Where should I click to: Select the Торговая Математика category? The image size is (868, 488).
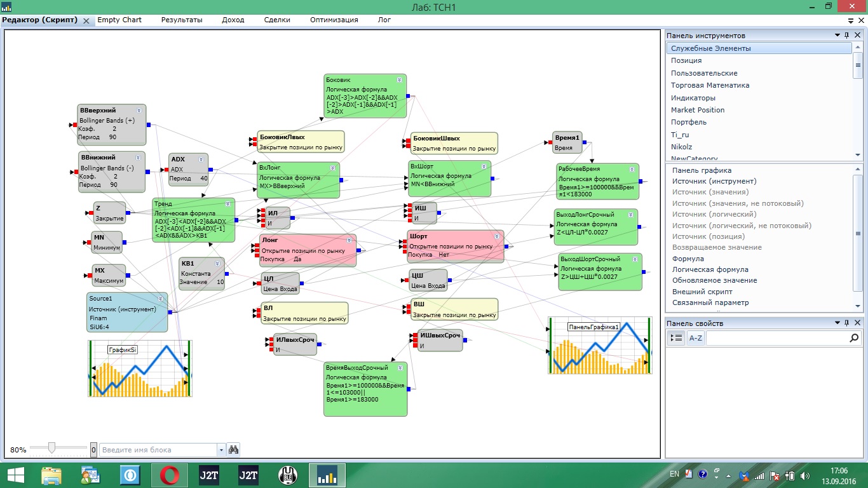point(710,85)
